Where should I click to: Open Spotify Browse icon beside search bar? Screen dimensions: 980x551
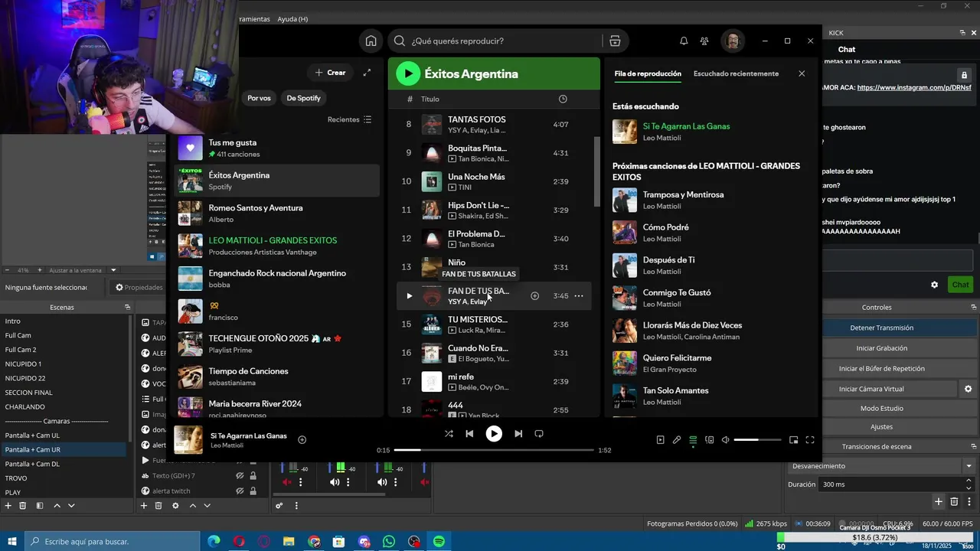point(615,41)
